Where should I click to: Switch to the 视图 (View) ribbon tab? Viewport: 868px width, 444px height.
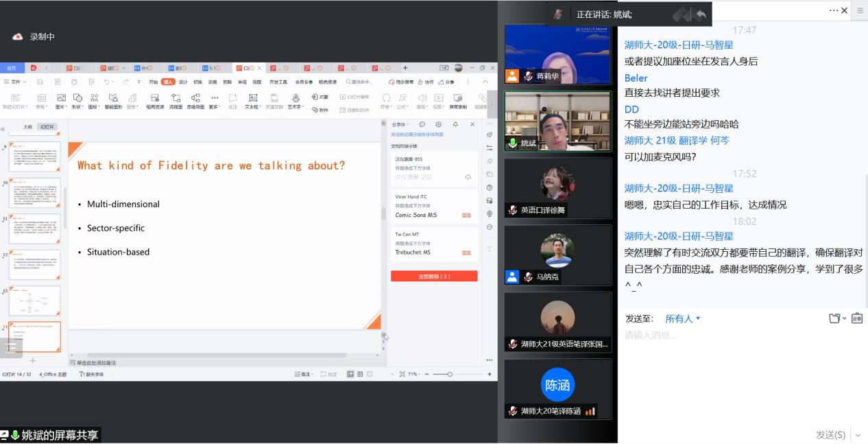256,82
